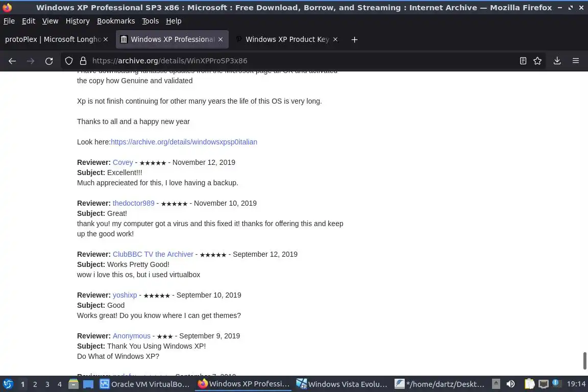This screenshot has height=392, width=588.
Task: Open the Help menu
Action: coord(174,21)
